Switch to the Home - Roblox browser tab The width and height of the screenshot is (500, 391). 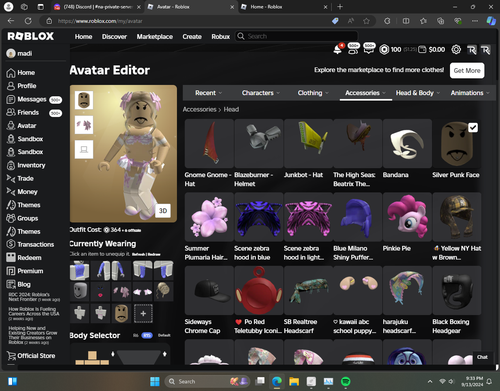coord(284,7)
